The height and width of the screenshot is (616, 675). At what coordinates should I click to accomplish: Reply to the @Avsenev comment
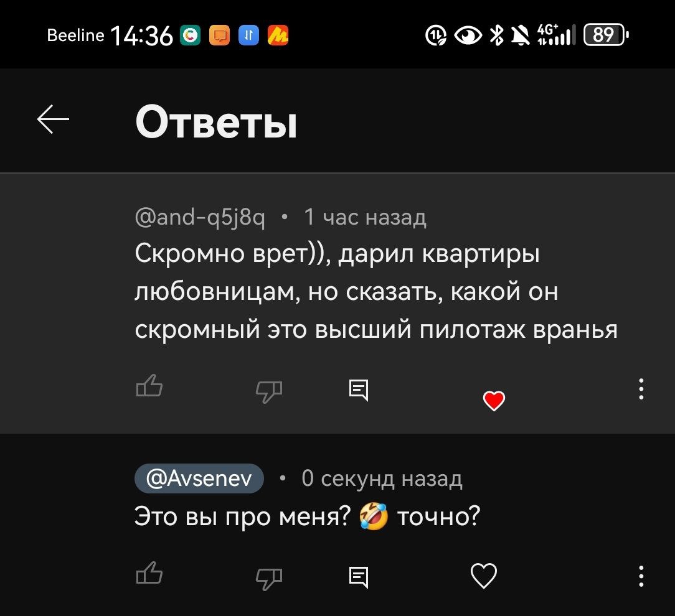[x=359, y=577]
